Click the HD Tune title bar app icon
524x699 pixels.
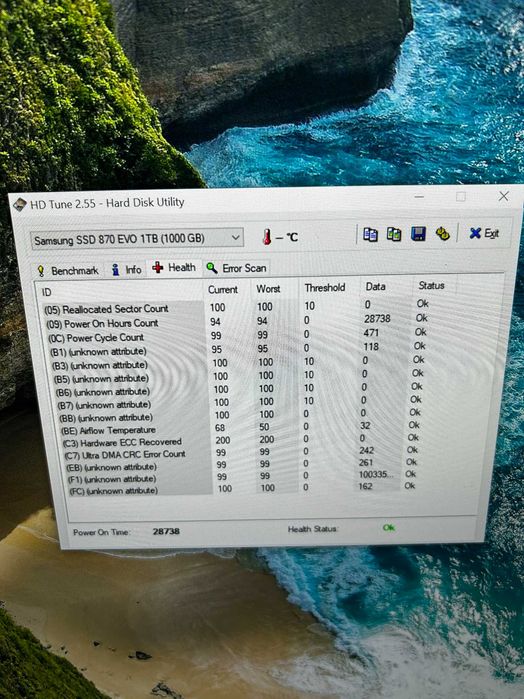[20, 205]
